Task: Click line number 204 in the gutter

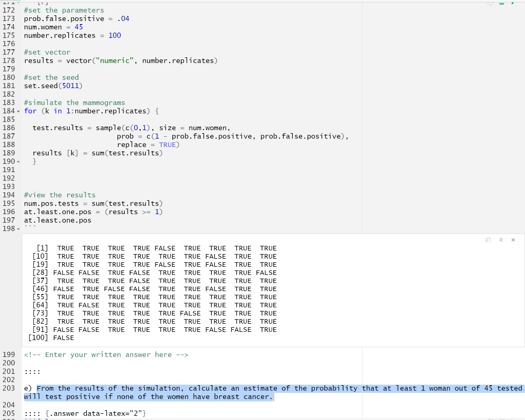Action: pos(9,405)
